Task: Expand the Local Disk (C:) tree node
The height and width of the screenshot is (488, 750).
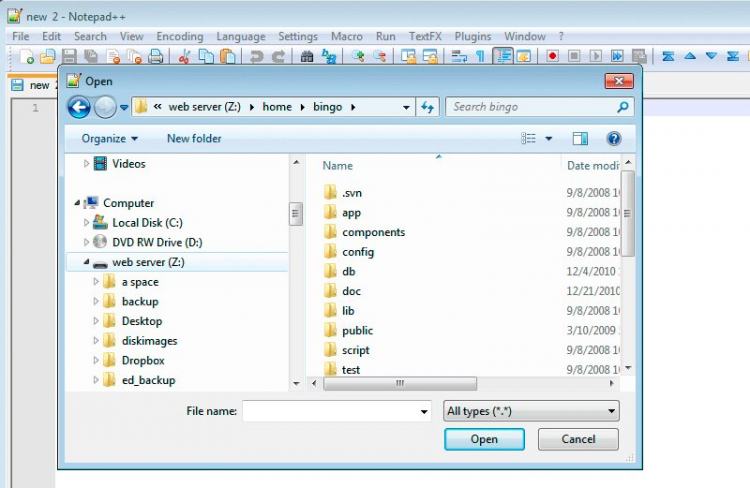Action: 86,222
